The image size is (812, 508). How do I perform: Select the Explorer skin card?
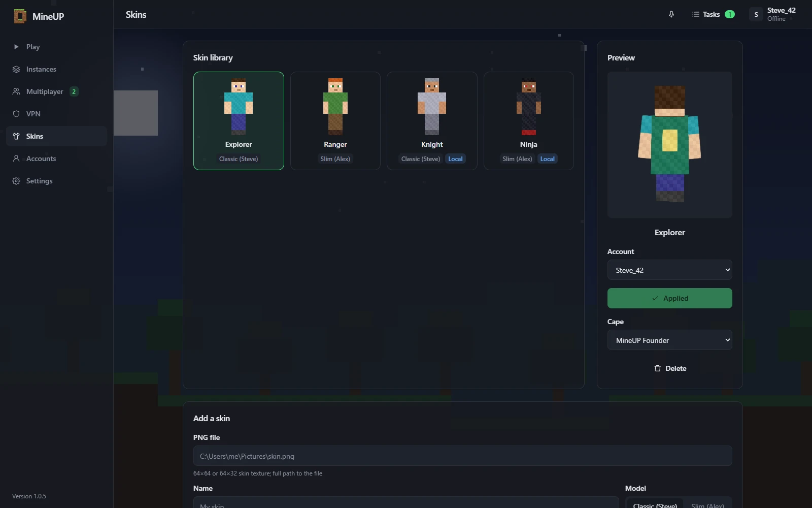click(239, 121)
